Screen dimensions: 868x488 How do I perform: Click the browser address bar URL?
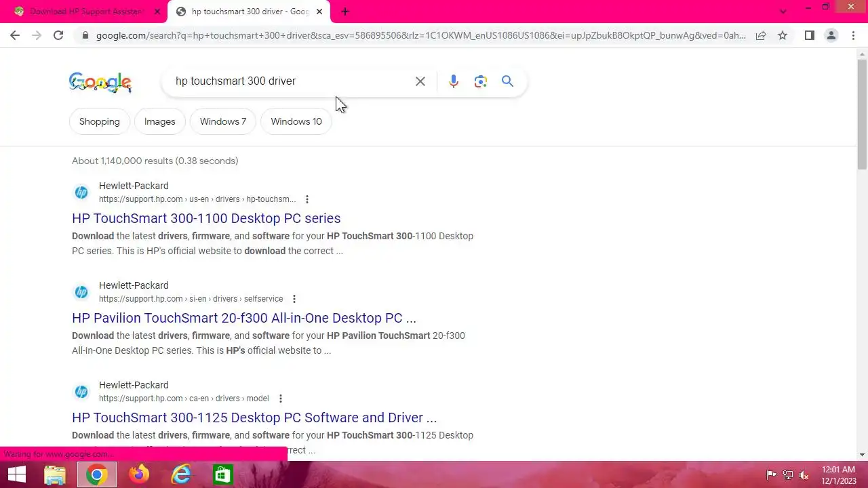pyautogui.click(x=420, y=35)
